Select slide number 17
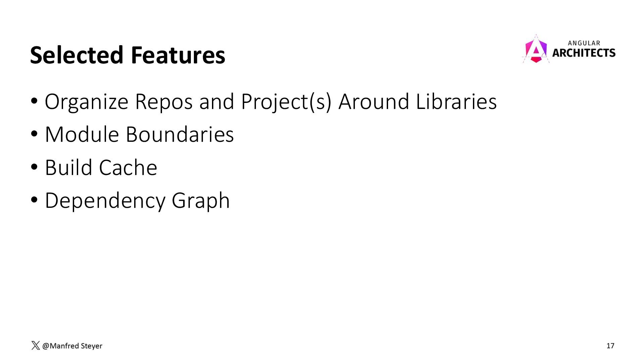The height and width of the screenshot is (362, 644). coord(610,346)
